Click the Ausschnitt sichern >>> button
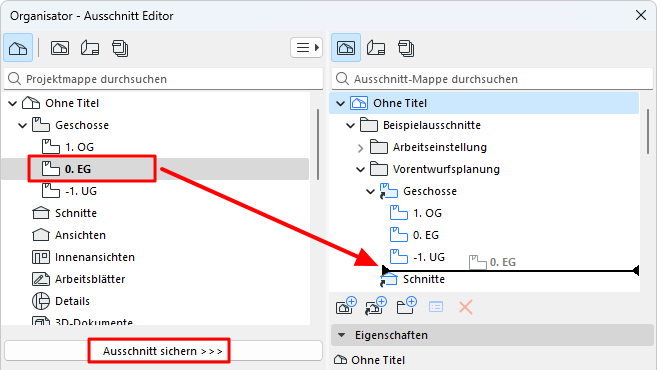This screenshot has height=370, width=657. 163,351
